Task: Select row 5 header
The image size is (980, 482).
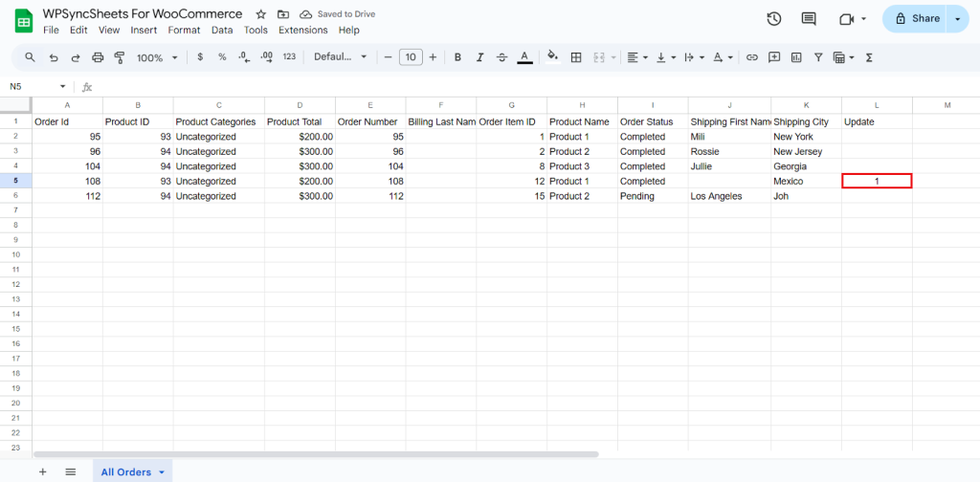Action: (x=16, y=181)
